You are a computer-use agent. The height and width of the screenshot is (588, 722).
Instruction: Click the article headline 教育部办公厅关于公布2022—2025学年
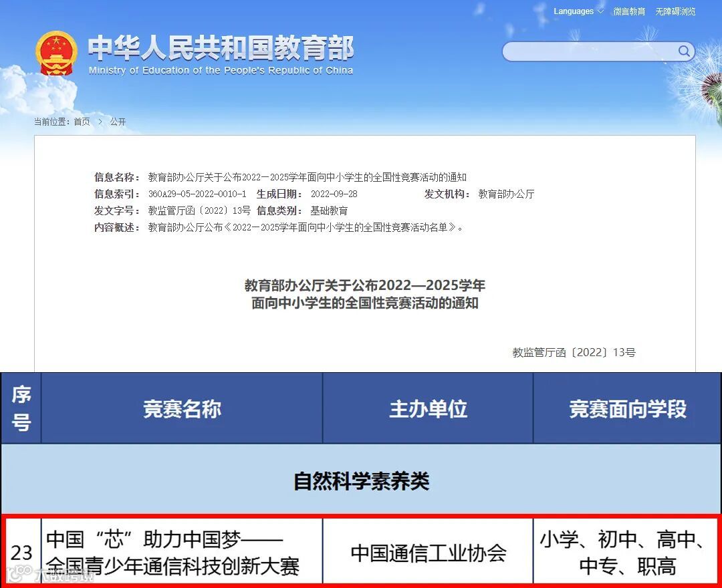[365, 285]
